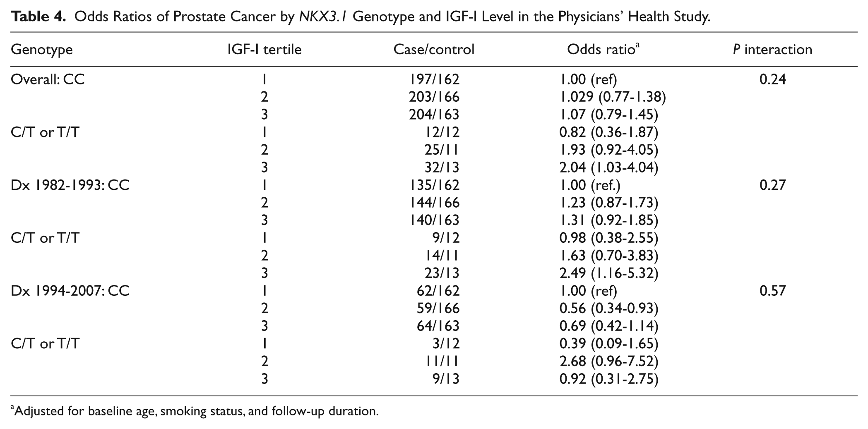
Task: Select the odds ratio 2.68 (0.96-7.52)
Action: pyautogui.click(x=609, y=361)
